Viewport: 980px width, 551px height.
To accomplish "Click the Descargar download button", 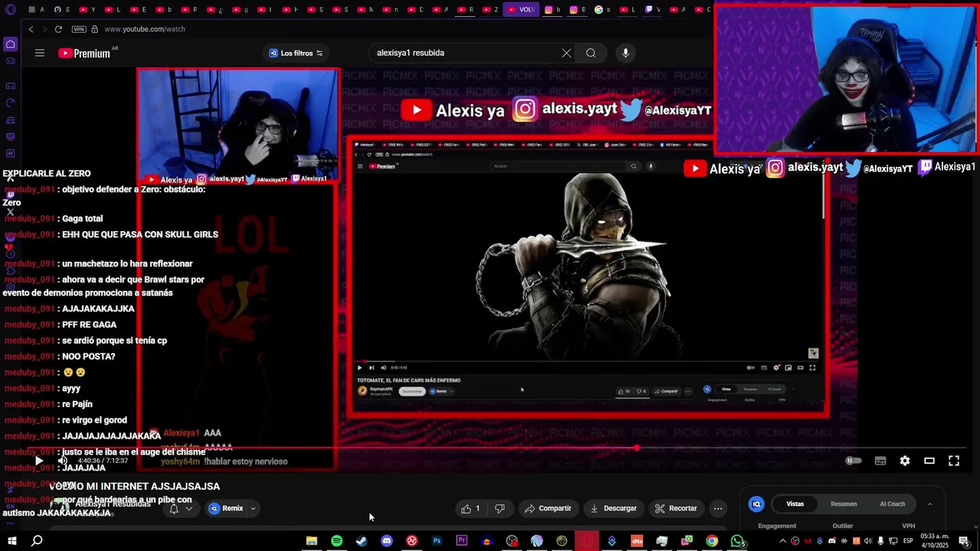I will pos(613,508).
